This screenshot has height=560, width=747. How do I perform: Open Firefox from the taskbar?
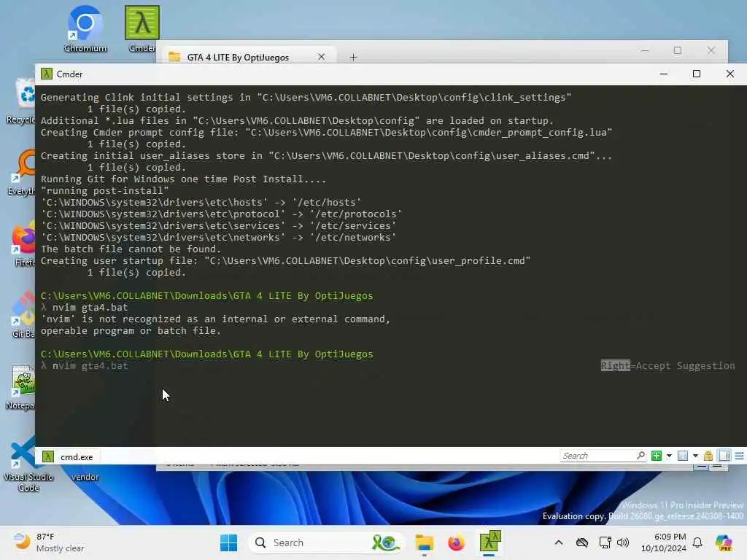click(x=456, y=542)
